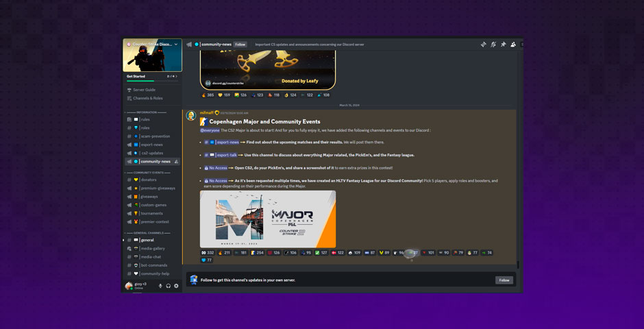644x329 pixels.
Task: Open the rules channel
Action: [152, 119]
